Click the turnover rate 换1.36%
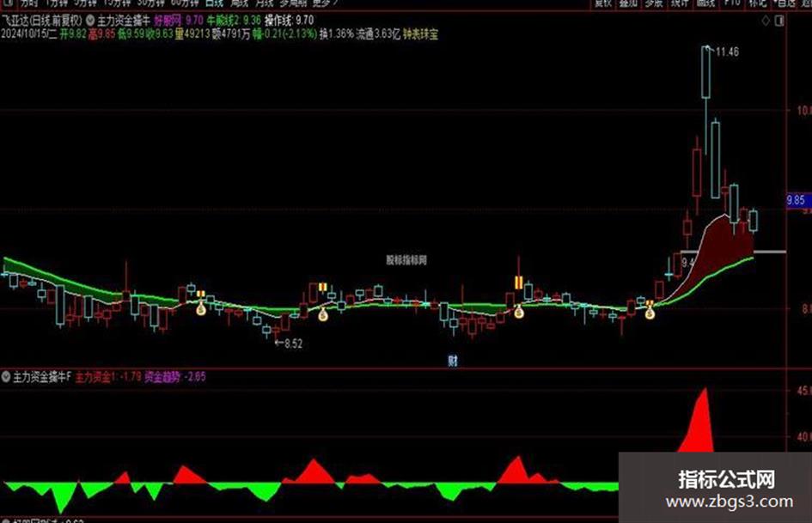The height and width of the screenshot is (523, 812). 337,34
